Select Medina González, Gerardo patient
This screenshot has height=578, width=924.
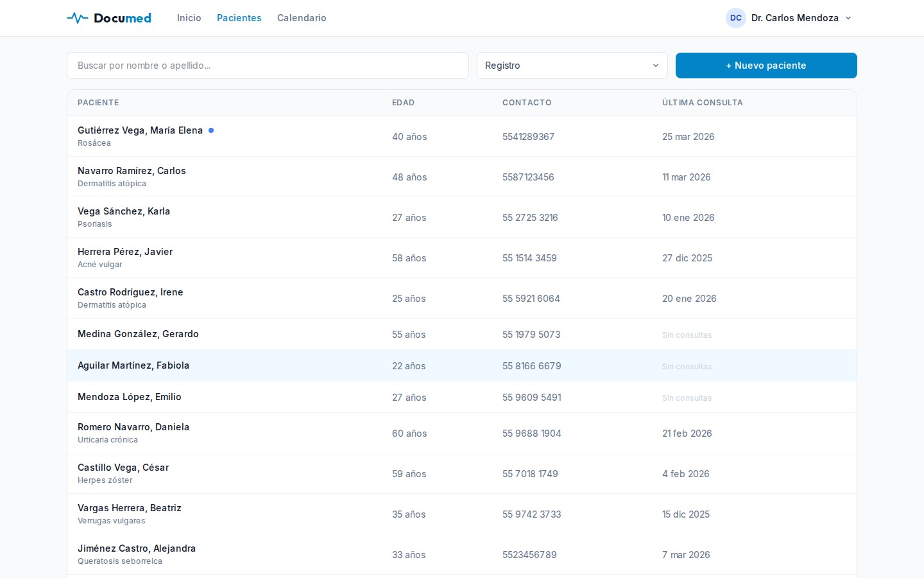(x=138, y=334)
